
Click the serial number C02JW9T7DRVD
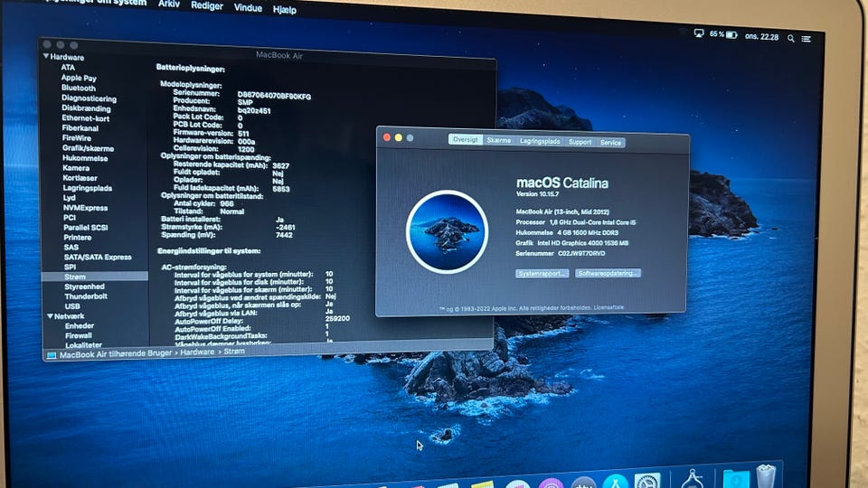point(581,253)
